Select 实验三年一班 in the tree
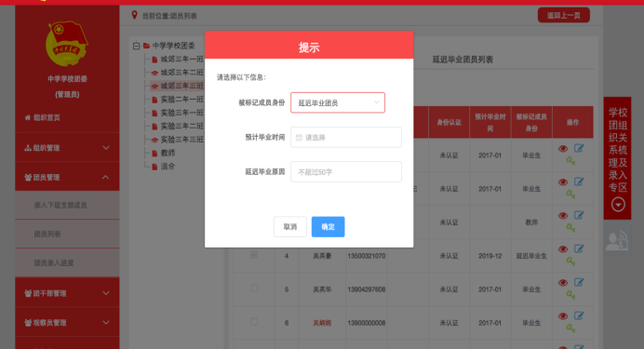Image resolution: width=644 pixels, height=349 pixels. click(181, 113)
